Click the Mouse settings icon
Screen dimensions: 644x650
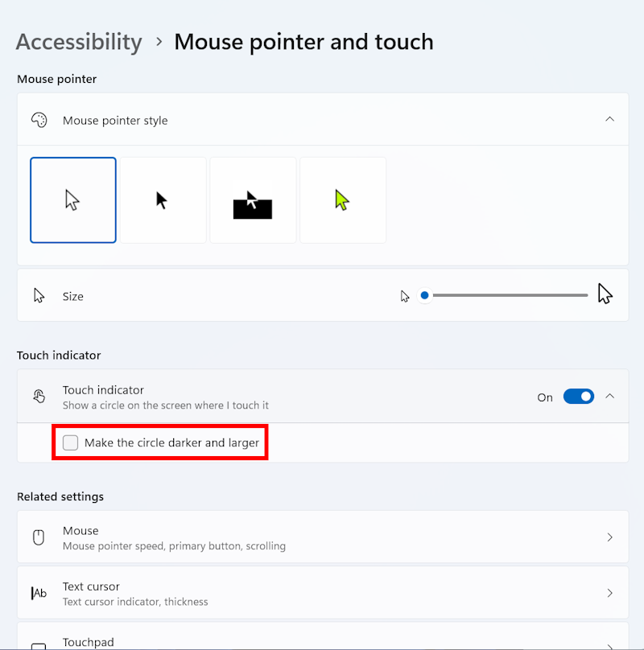39,537
